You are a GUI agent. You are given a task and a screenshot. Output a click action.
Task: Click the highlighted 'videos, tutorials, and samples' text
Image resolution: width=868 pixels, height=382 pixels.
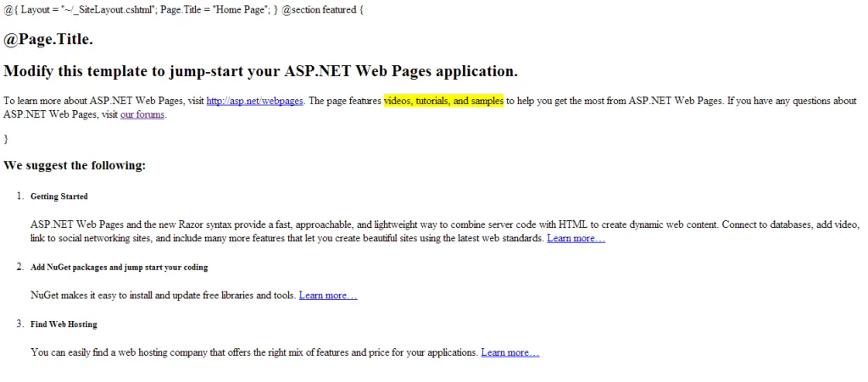443,101
